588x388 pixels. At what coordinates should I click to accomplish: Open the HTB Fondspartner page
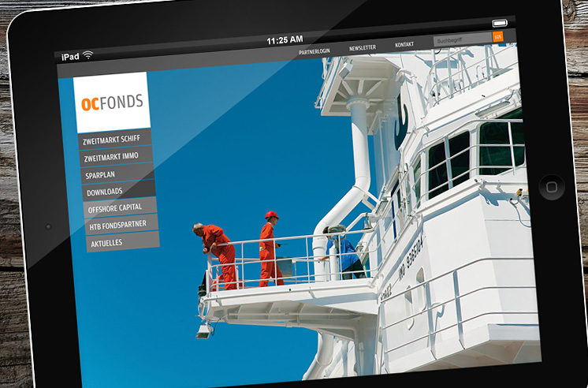(121, 225)
